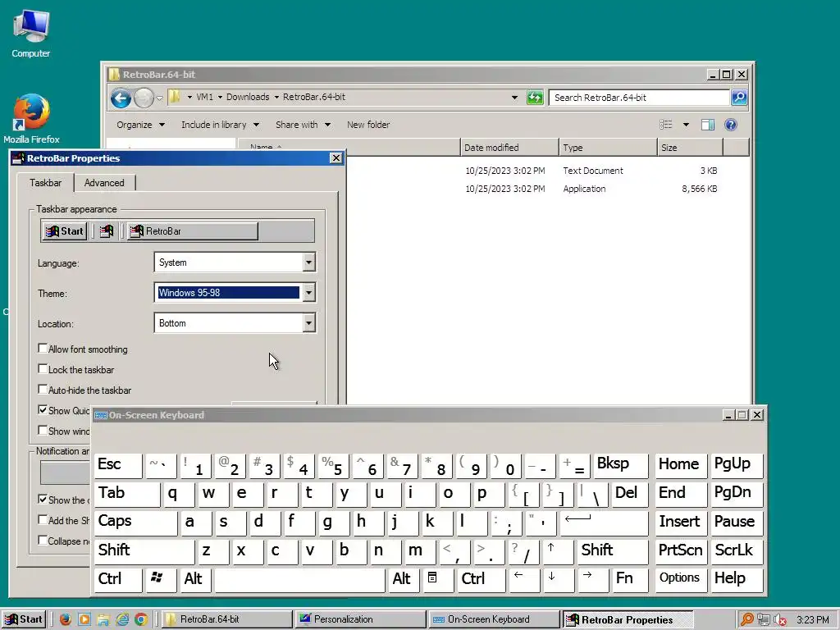Click the context menu key on the keyboard

[439, 580]
